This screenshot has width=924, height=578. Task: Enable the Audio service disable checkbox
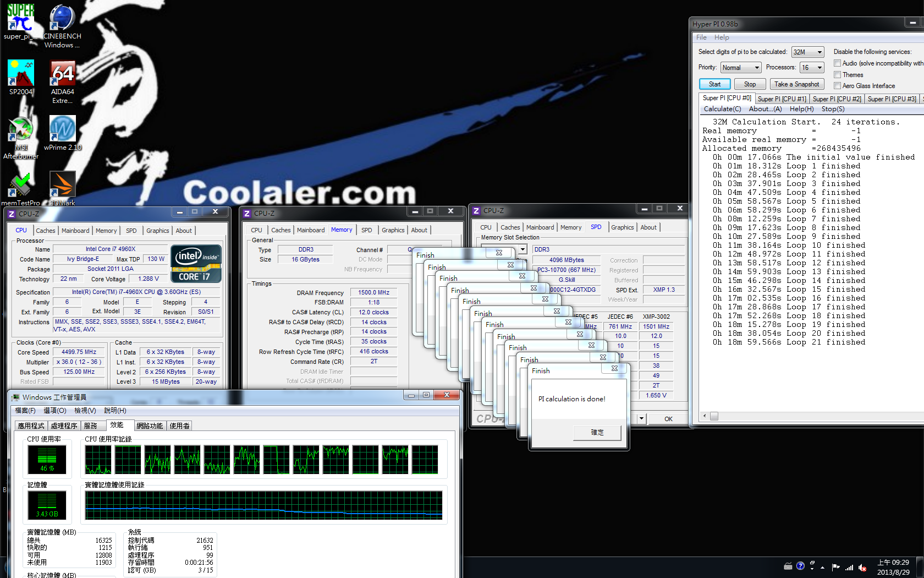[837, 63]
